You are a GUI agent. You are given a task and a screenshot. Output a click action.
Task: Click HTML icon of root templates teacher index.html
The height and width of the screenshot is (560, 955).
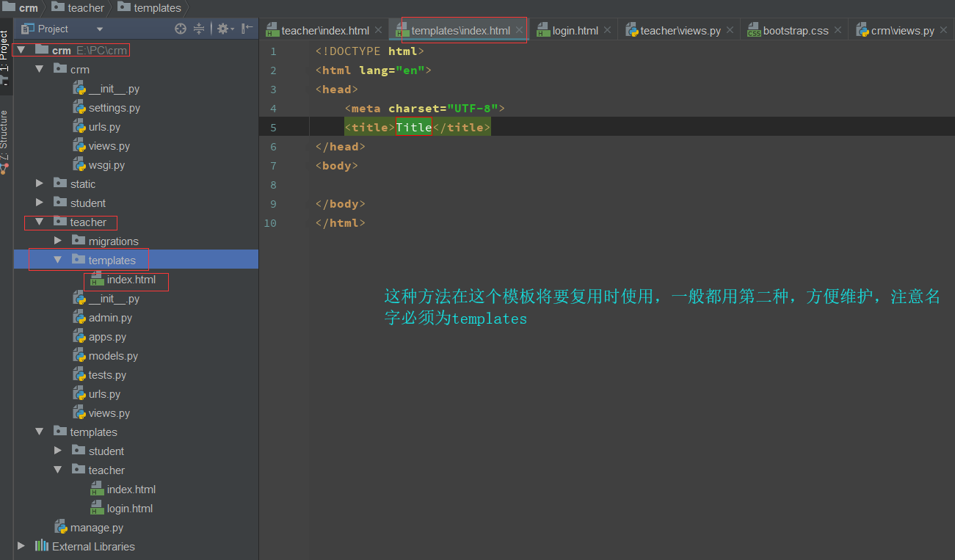(x=97, y=490)
